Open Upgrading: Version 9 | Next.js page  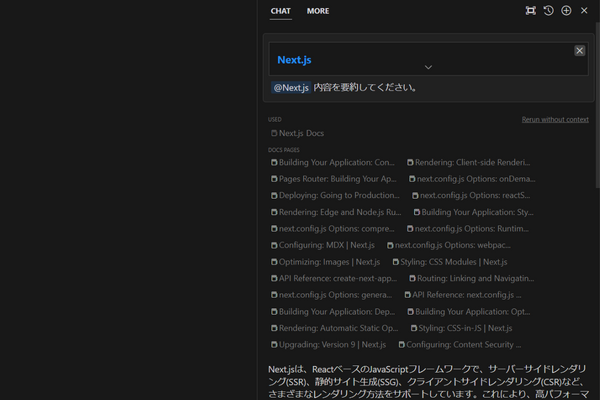(x=328, y=344)
